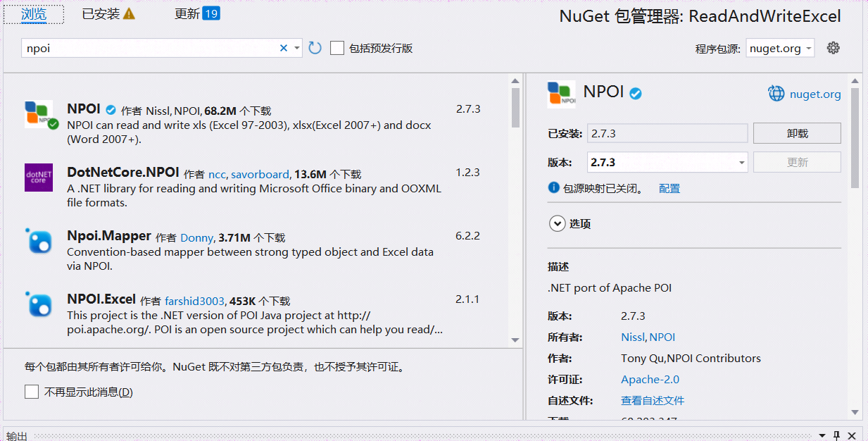The width and height of the screenshot is (868, 441).
Task: Click the disabled Update button
Action: 797,162
